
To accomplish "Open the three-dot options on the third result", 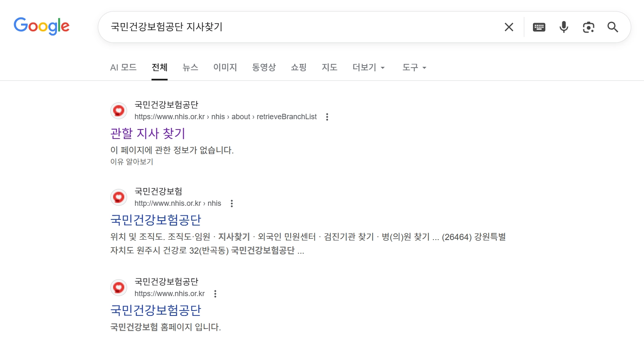I will [x=215, y=293].
